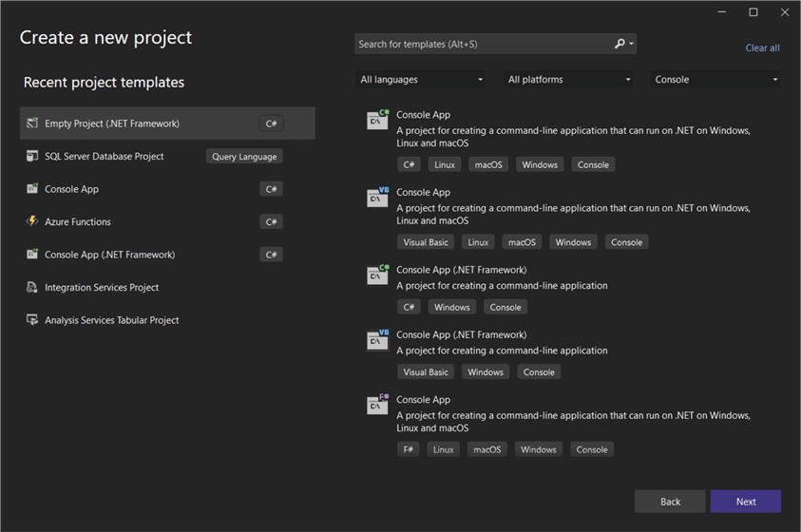The height and width of the screenshot is (532, 801).
Task: Maximize the Create a new project window
Action: [753, 12]
